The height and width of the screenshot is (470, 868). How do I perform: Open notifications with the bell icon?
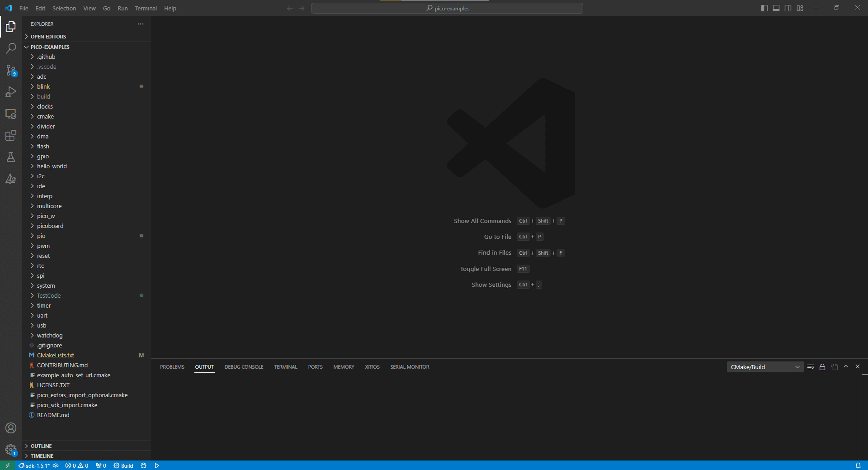tap(858, 465)
